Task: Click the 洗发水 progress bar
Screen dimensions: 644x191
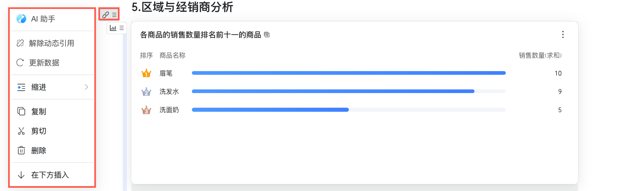Action: (x=333, y=91)
